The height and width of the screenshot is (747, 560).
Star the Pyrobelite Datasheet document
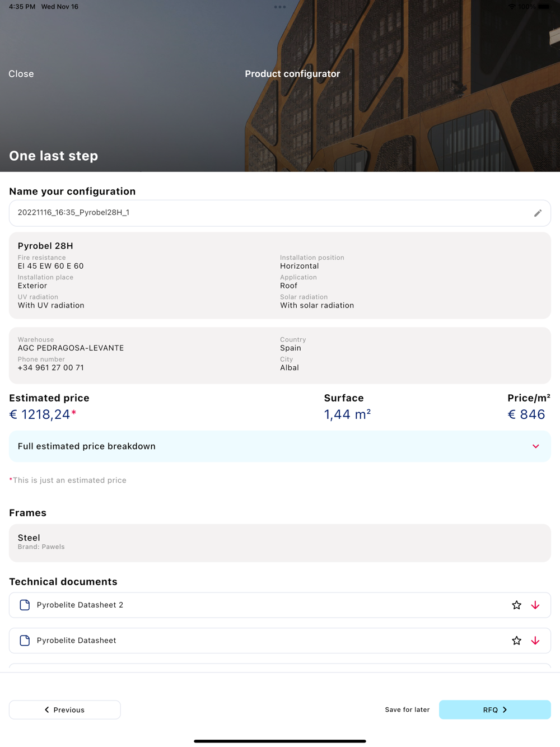516,641
